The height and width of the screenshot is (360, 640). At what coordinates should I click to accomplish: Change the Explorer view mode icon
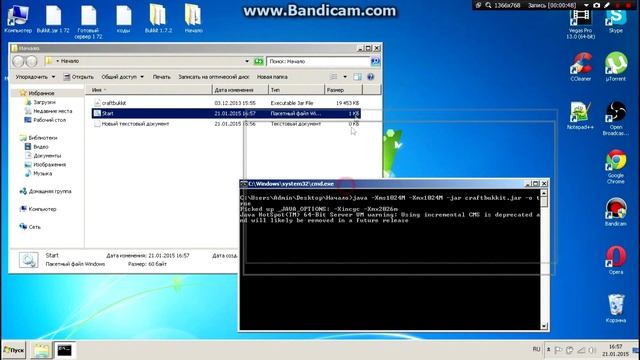333,77
